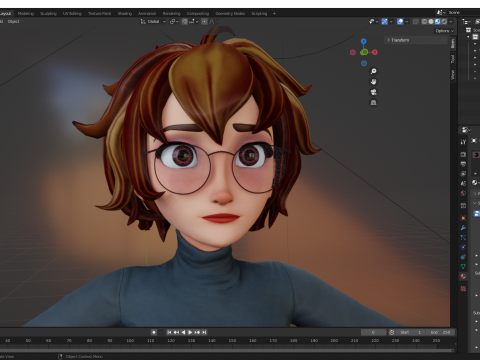Open the World properties tab icon
Screen dimensions: 480x360
[x=463, y=193]
